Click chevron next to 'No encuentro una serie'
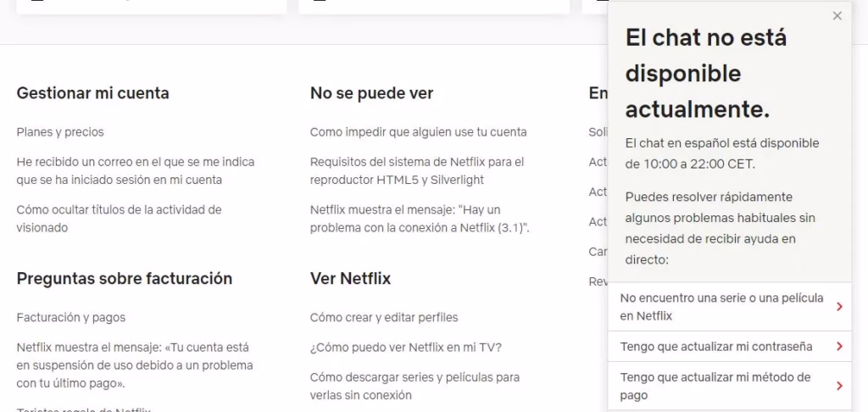This screenshot has width=868, height=412. click(839, 307)
